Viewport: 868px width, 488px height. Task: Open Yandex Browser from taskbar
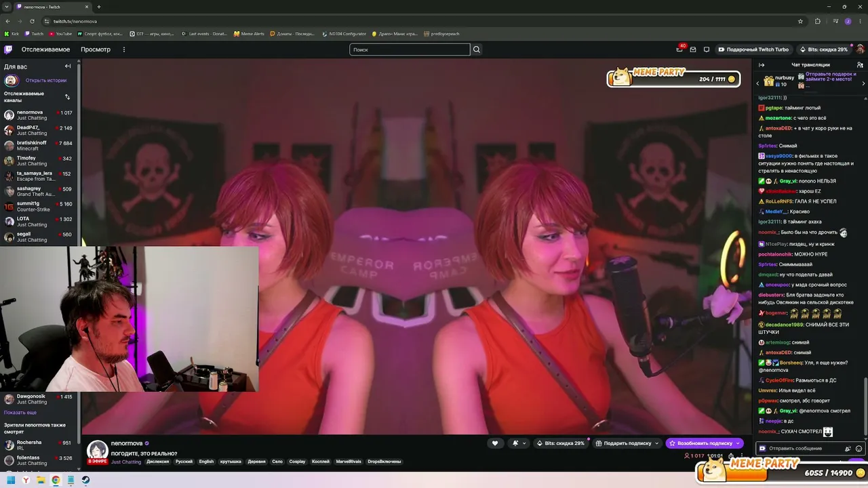pos(26,480)
